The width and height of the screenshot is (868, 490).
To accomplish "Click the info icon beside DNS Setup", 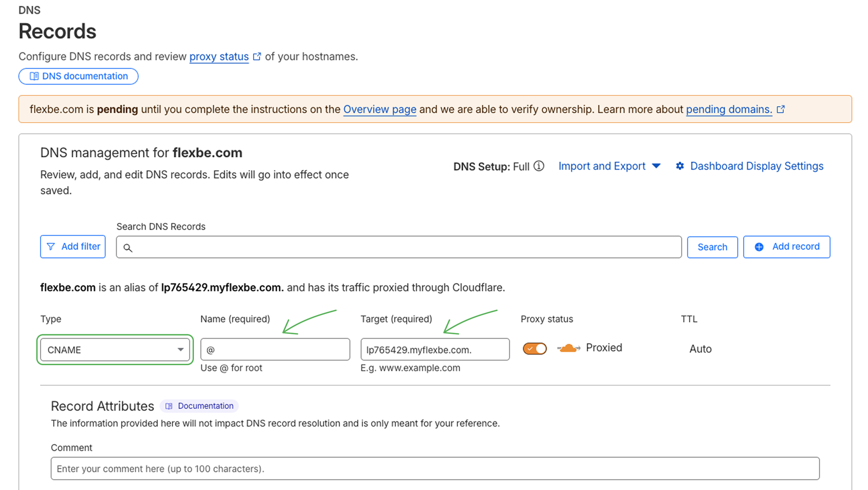I will (538, 166).
